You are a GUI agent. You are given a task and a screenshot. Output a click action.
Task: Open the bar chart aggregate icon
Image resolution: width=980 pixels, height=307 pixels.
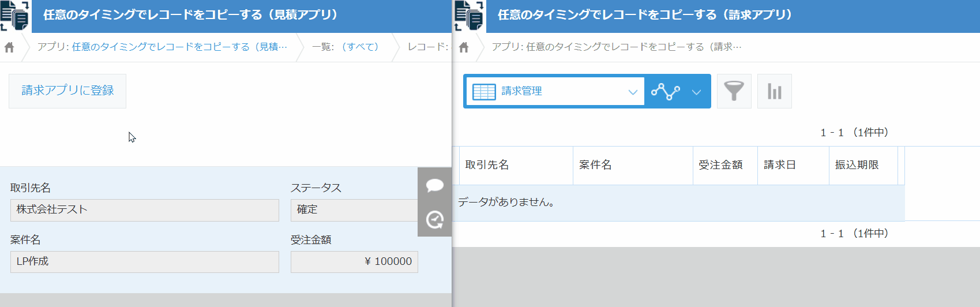click(x=774, y=91)
